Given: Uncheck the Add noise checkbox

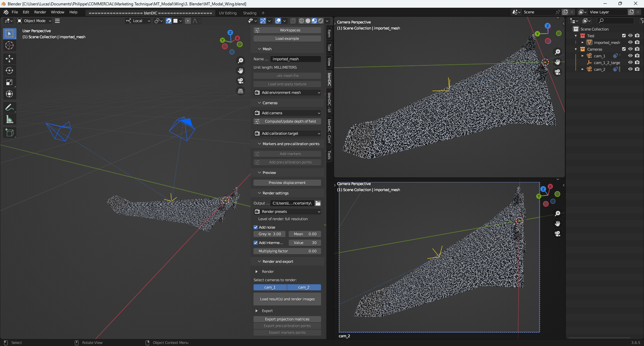Looking at the screenshot, I should [x=256, y=227].
